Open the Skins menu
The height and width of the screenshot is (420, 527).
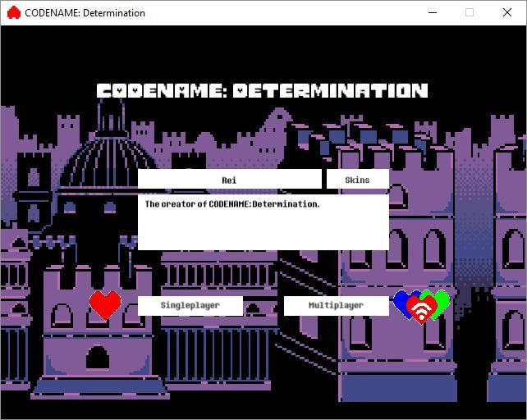point(358,180)
